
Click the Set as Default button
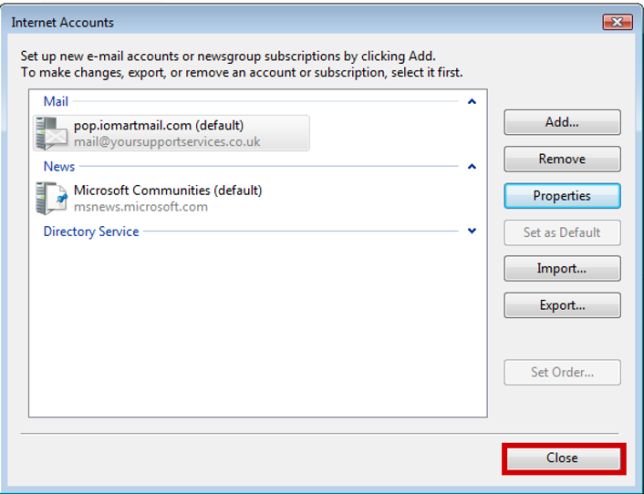point(562,232)
